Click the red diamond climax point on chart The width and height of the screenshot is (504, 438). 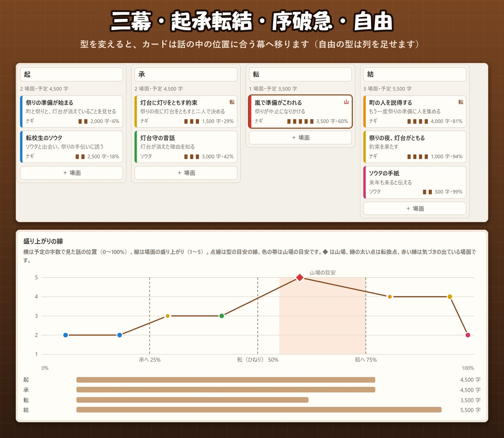[x=300, y=278]
